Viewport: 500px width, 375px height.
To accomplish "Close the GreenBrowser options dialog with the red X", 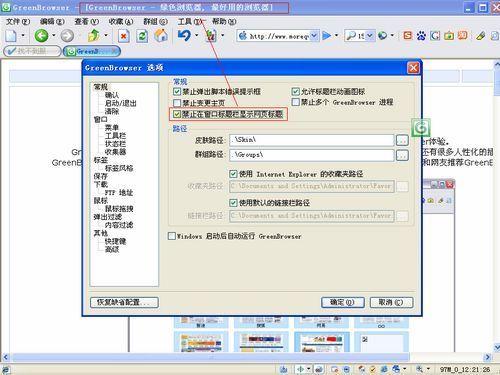I will pos(413,68).
